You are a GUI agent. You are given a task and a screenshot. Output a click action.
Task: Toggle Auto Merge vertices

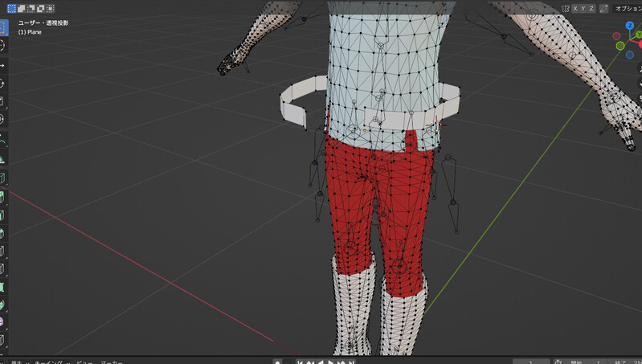603,8
